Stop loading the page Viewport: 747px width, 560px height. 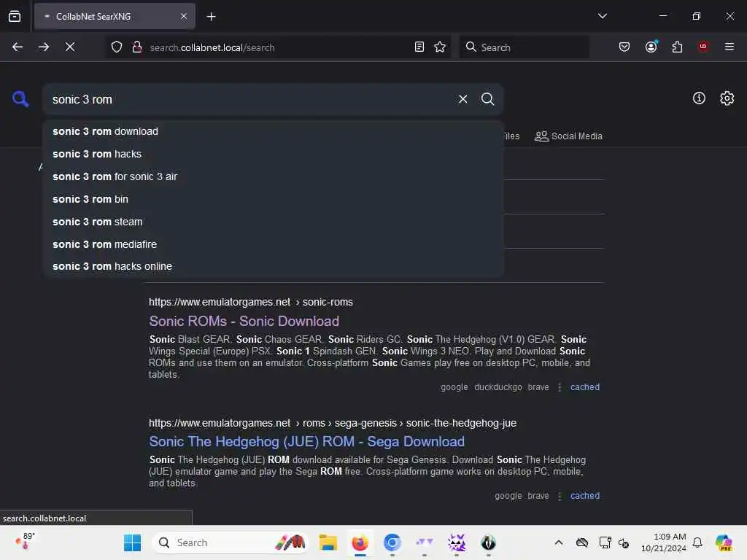tap(70, 47)
